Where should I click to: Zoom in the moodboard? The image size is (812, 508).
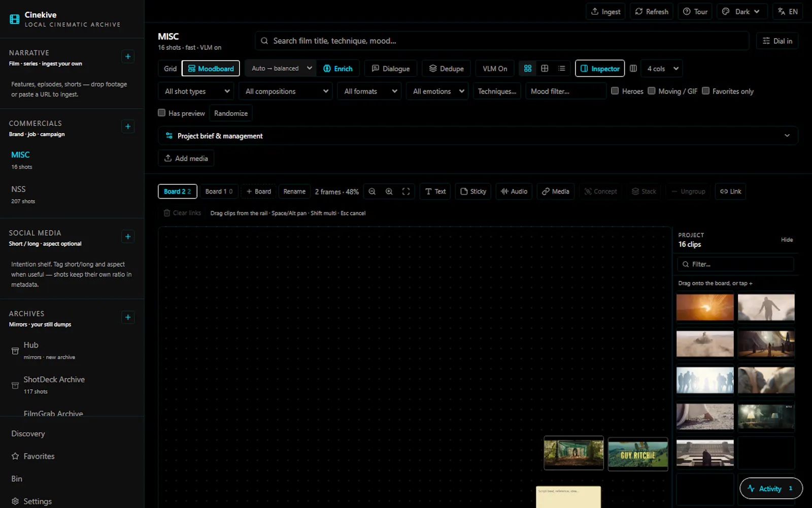pyautogui.click(x=389, y=192)
